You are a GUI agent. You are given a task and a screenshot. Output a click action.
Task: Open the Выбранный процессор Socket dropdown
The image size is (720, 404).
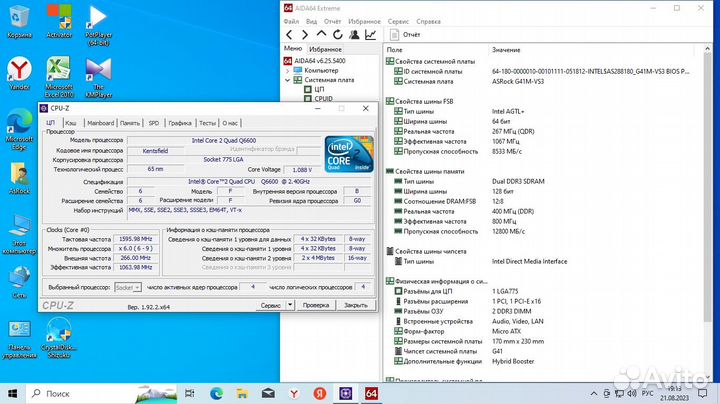[128, 287]
